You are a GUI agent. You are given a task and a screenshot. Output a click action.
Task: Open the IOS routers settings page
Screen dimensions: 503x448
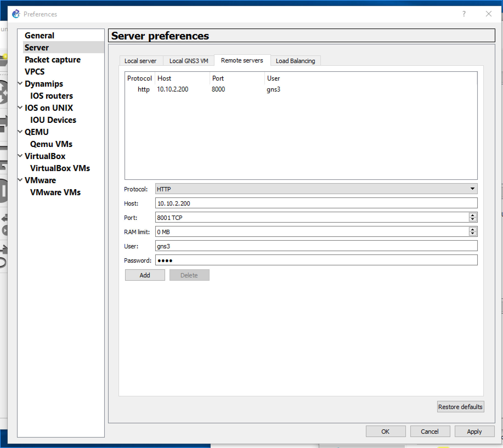(51, 96)
